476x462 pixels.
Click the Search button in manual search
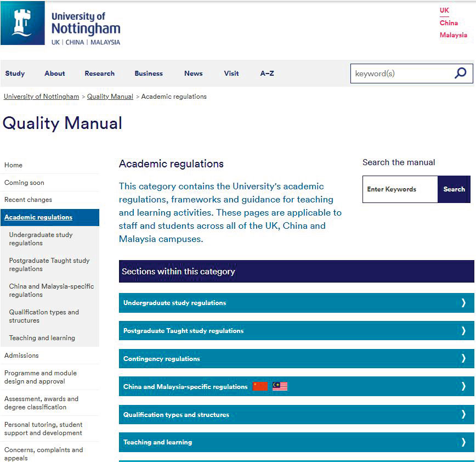(x=454, y=189)
